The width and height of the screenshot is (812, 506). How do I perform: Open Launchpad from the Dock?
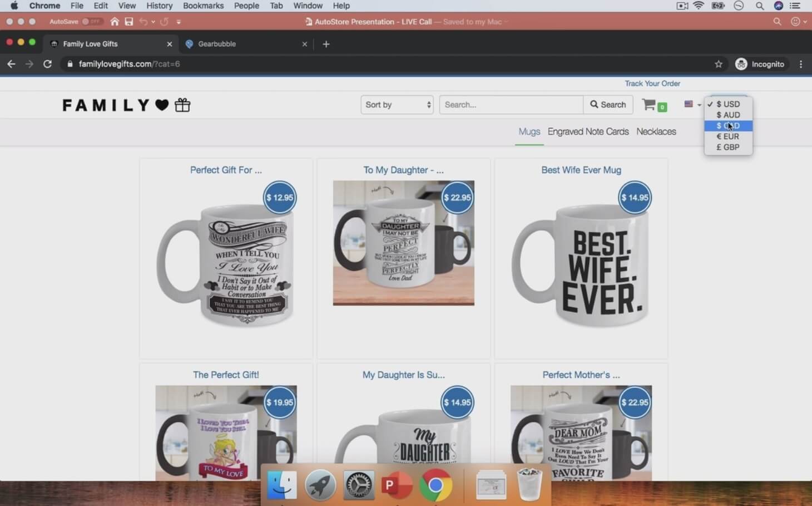(x=320, y=485)
